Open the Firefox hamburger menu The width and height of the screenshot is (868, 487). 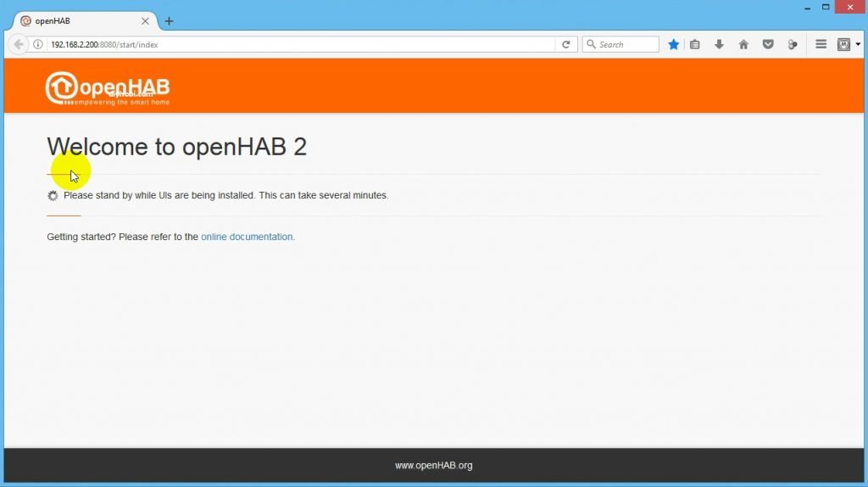[821, 44]
